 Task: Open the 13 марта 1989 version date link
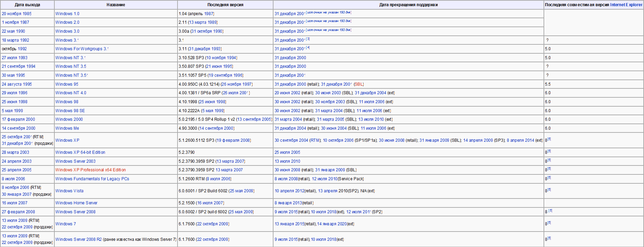(203, 22)
